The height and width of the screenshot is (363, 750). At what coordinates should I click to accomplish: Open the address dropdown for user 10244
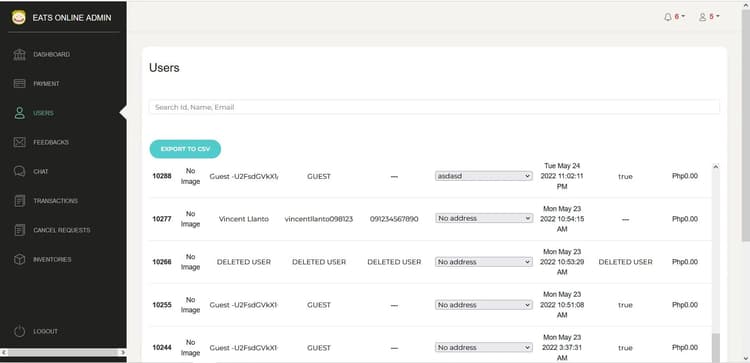484,348
